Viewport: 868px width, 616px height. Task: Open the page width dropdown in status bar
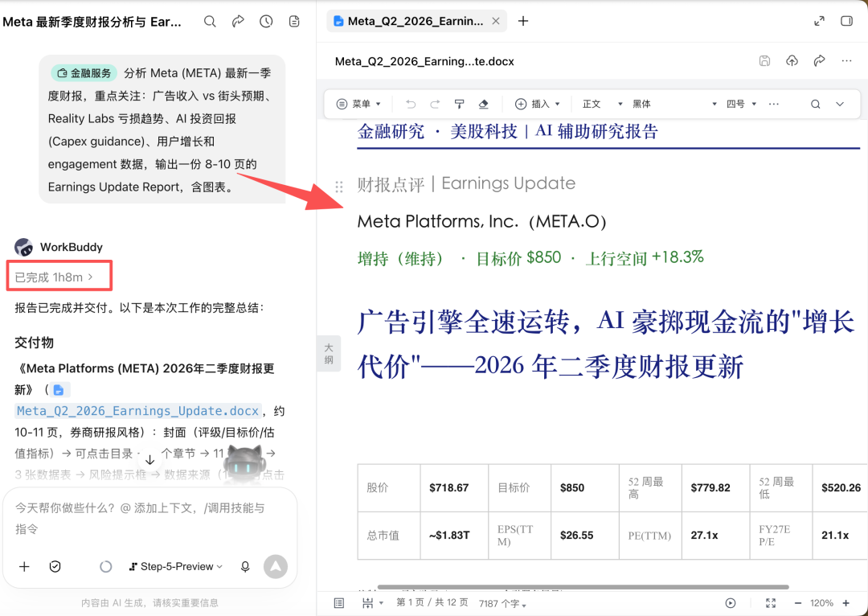point(373,603)
